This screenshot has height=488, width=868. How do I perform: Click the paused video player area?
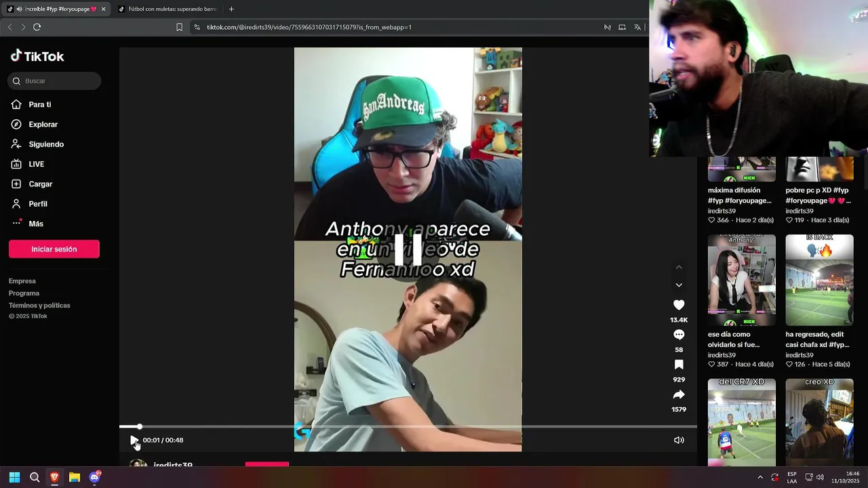coord(408,249)
